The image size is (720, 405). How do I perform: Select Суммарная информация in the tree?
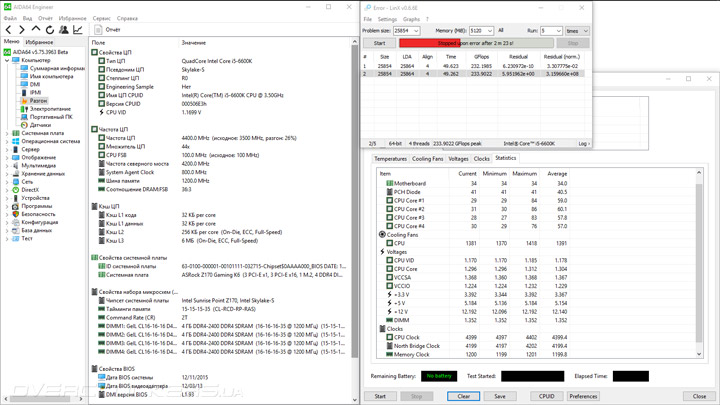57,68
